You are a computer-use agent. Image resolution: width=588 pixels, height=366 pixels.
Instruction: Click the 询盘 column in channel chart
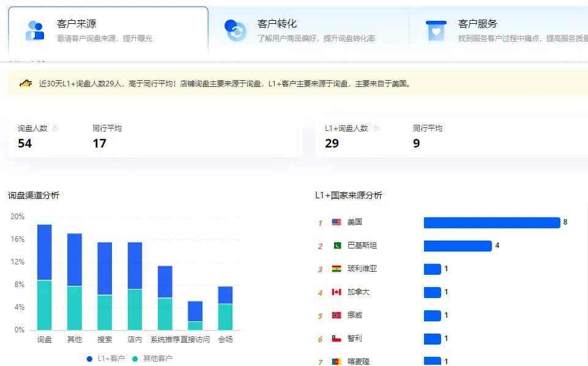[44, 277]
